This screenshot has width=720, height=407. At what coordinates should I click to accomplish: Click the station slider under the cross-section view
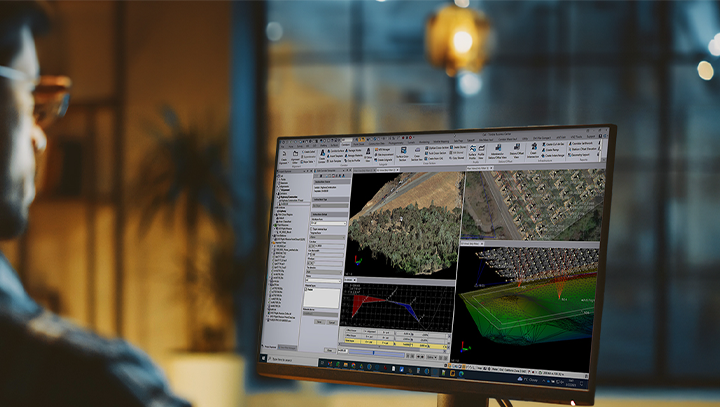(x=377, y=353)
